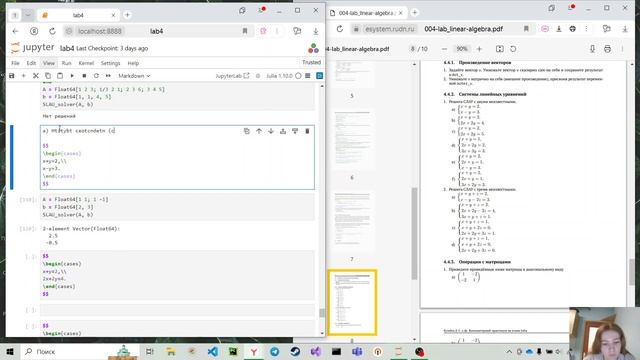This screenshot has height=360, width=640.
Task: Open a new tab in PDF browser window
Action: tap(415, 13)
